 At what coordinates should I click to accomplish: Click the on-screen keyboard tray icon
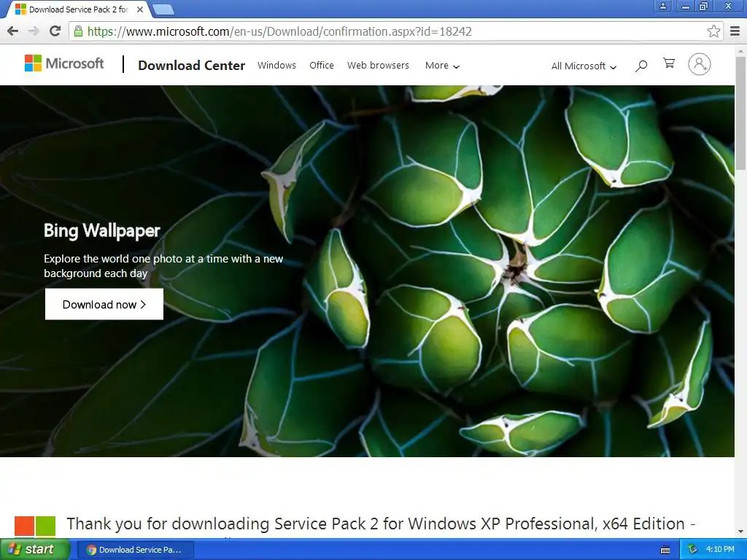coord(665,550)
